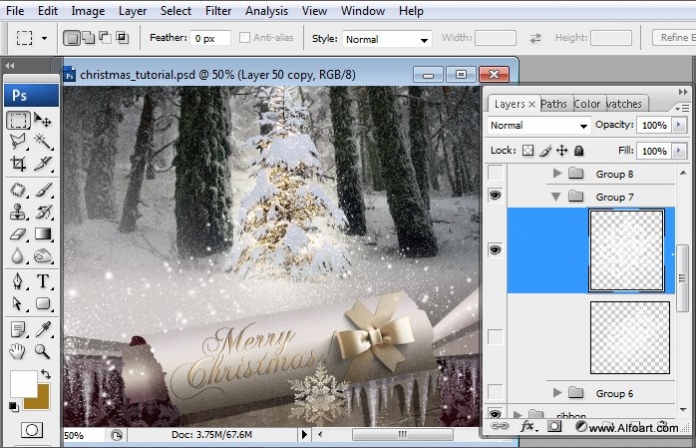Toggle Quick Mask mode

coord(32,430)
